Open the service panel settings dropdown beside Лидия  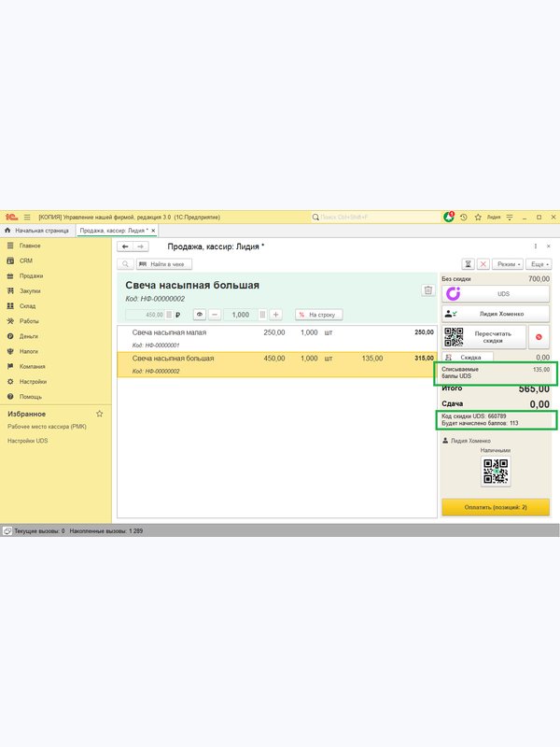[x=510, y=218]
